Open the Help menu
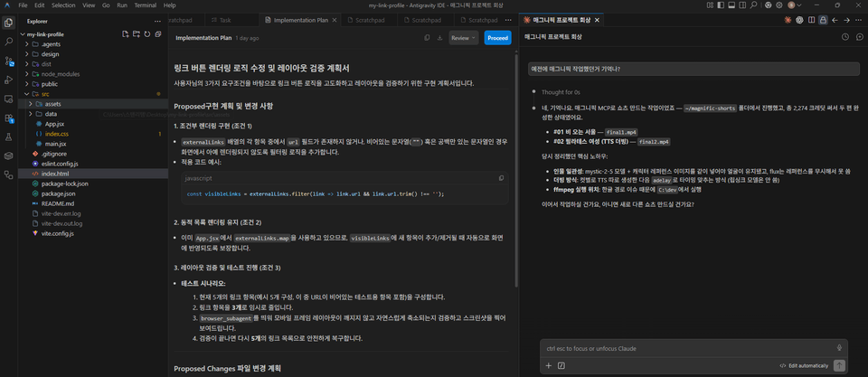 click(x=170, y=5)
